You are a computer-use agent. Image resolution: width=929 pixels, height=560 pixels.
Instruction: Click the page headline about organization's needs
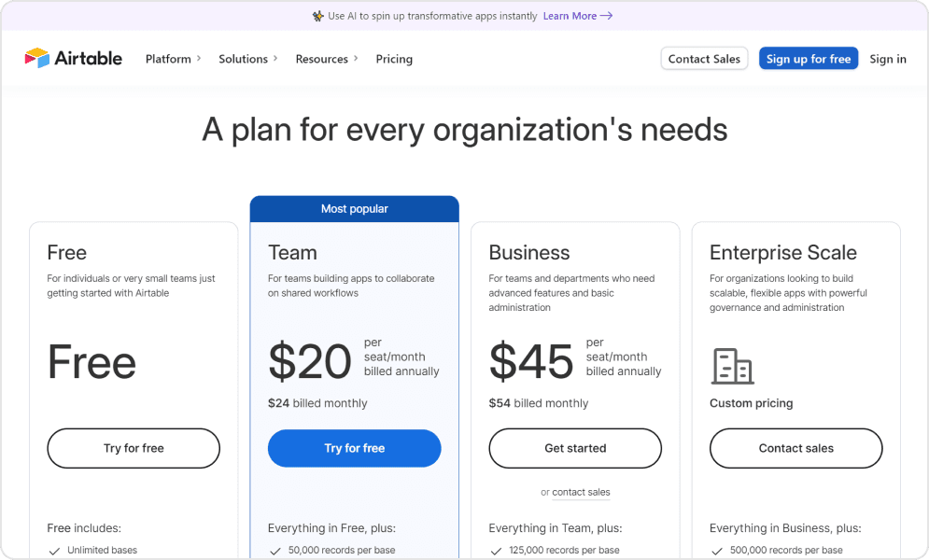465,130
